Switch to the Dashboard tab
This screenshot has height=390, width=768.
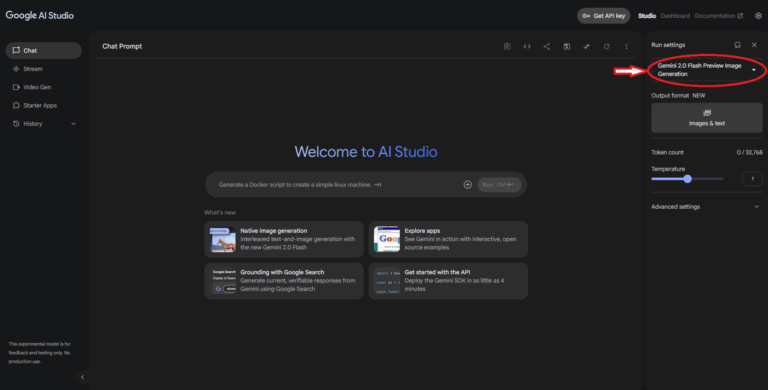click(x=675, y=16)
